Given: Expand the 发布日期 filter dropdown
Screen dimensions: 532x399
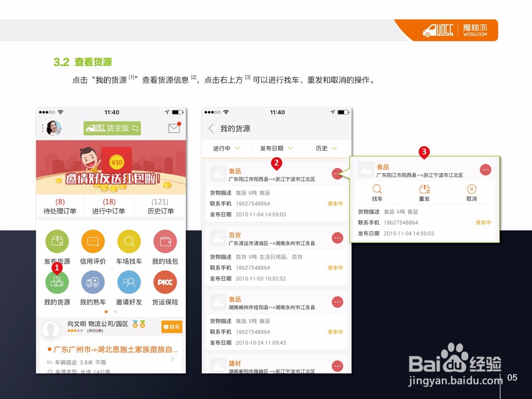Looking at the screenshot, I should click(276, 148).
